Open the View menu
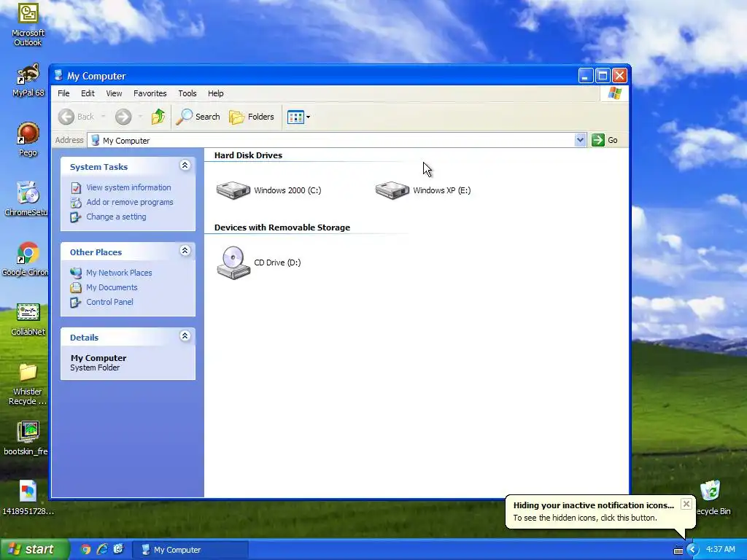Image resolution: width=747 pixels, height=560 pixels. coord(114,93)
